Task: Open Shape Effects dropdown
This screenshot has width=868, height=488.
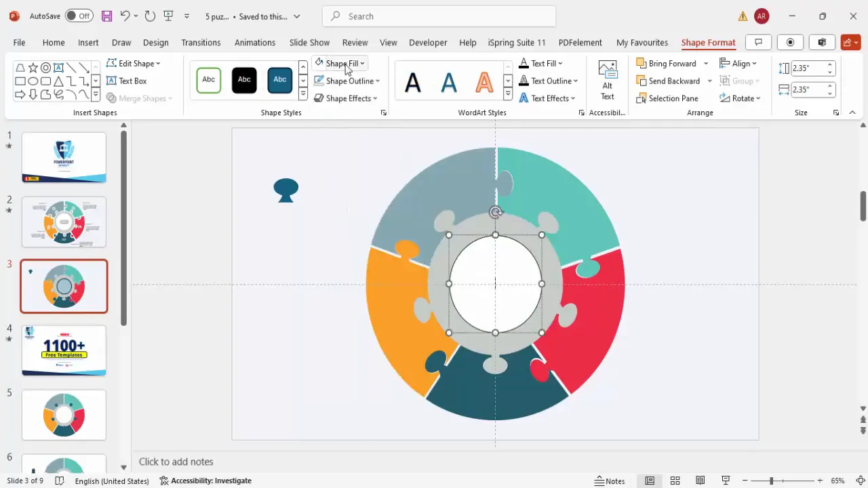Action: 345,98
